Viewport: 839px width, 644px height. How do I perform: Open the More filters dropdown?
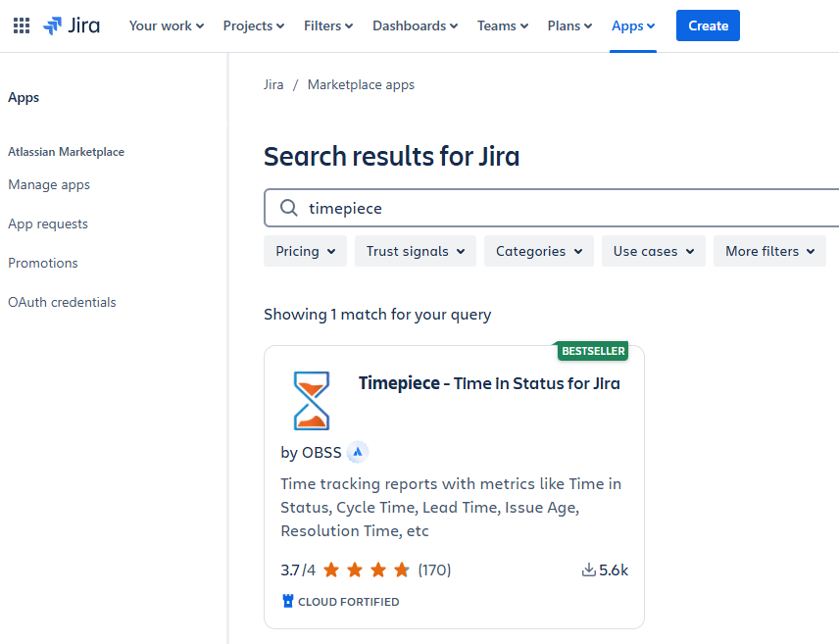tap(769, 251)
